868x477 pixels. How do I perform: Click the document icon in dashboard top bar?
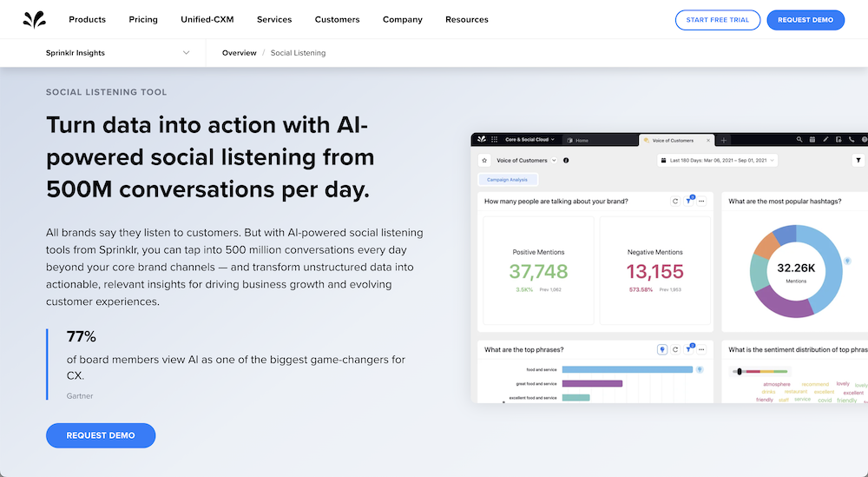coord(838,140)
